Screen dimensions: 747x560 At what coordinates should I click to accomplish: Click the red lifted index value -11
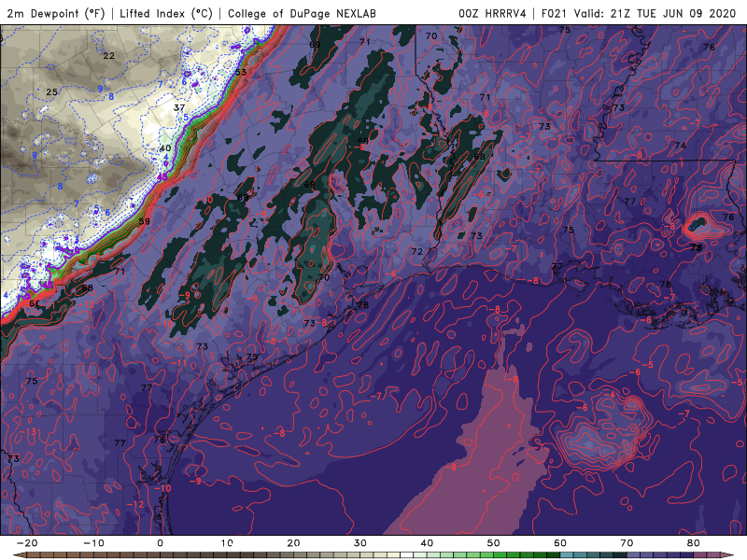click(179, 363)
